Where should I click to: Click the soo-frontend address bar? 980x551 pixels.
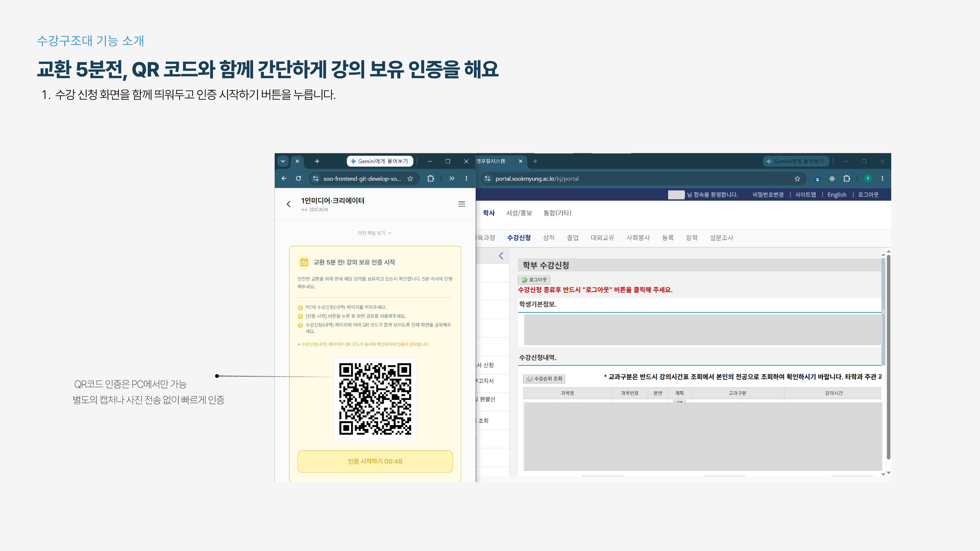[362, 178]
